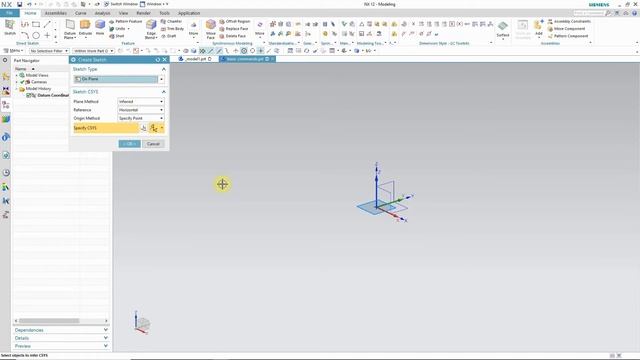Open the History clock sidebar tab
This screenshot has height=360, width=640.
tap(6, 173)
